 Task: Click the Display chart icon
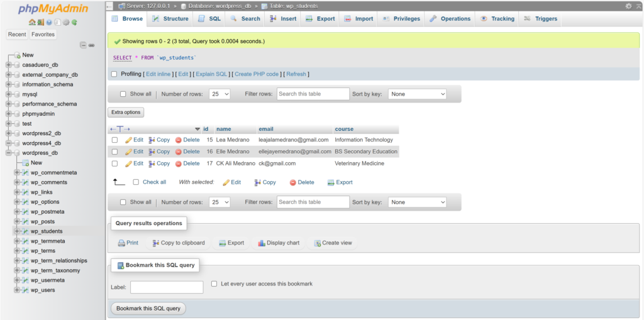pyautogui.click(x=262, y=243)
